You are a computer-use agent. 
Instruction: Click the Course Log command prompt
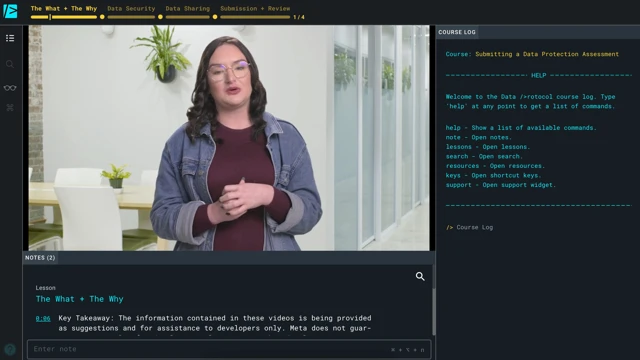pos(474,227)
